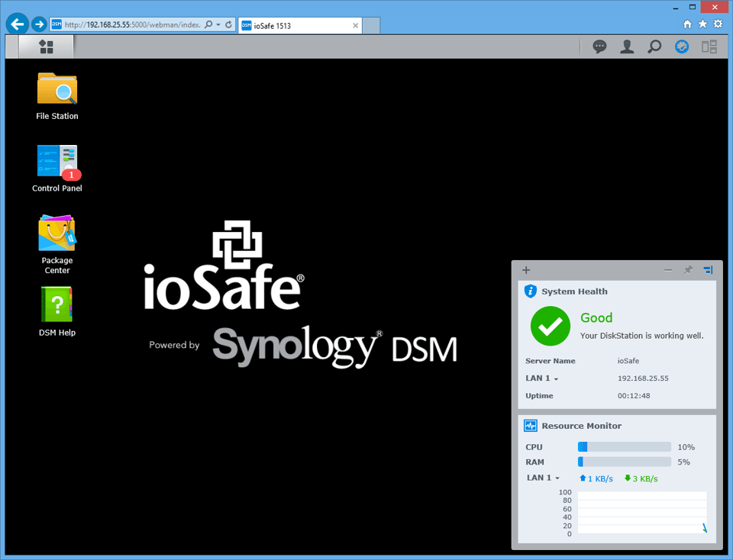Open the DSM Main Menu grid icon

point(46,47)
